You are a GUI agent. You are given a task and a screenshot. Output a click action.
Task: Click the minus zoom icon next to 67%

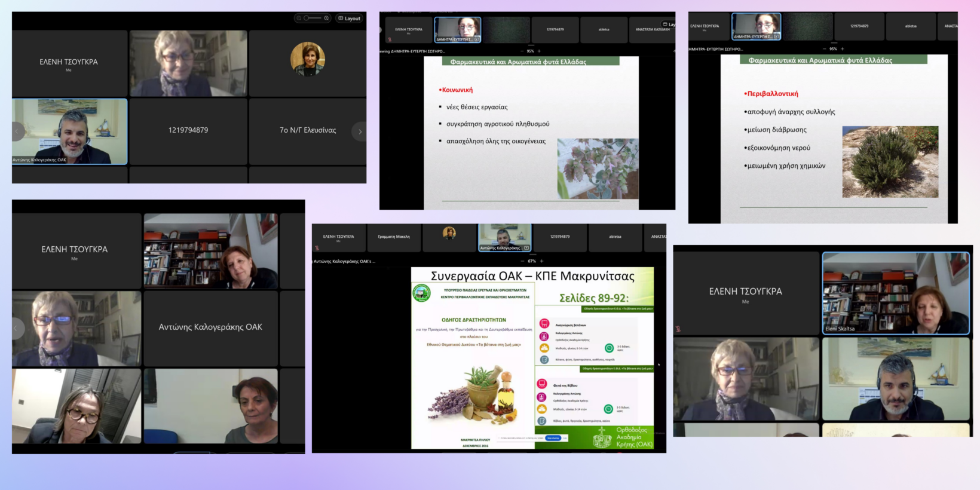[x=522, y=261]
